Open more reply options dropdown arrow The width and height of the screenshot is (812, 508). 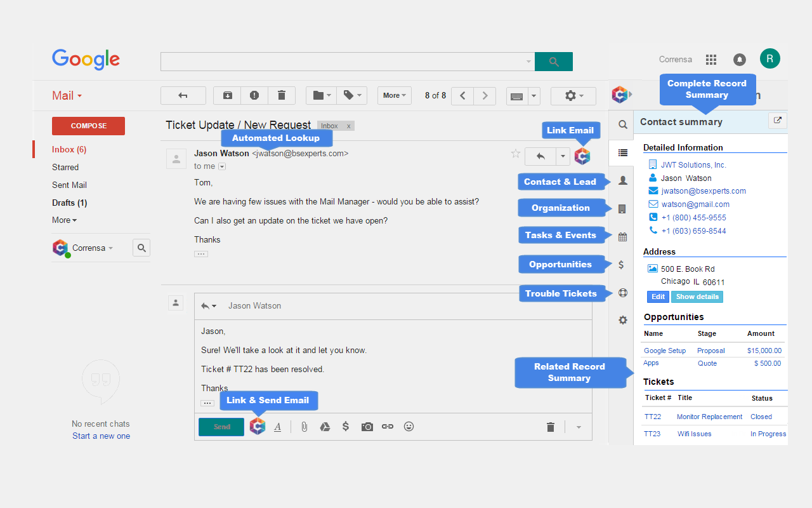[579, 427]
